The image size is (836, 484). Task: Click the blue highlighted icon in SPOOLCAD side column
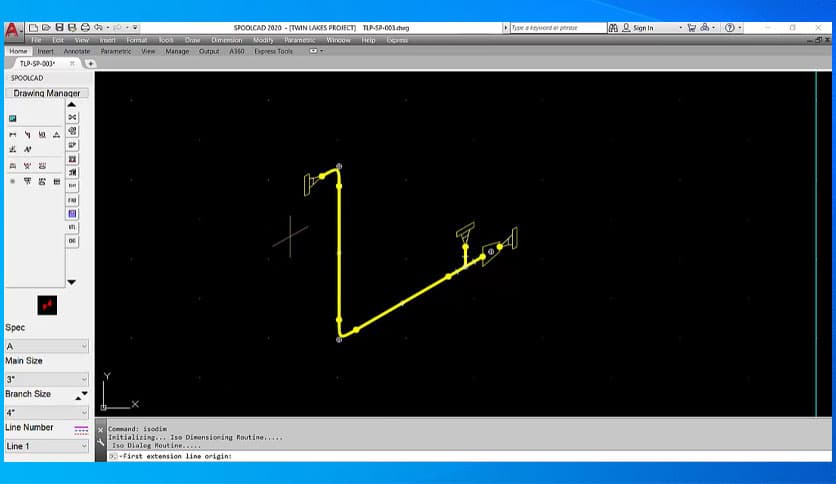pyautogui.click(x=73, y=214)
